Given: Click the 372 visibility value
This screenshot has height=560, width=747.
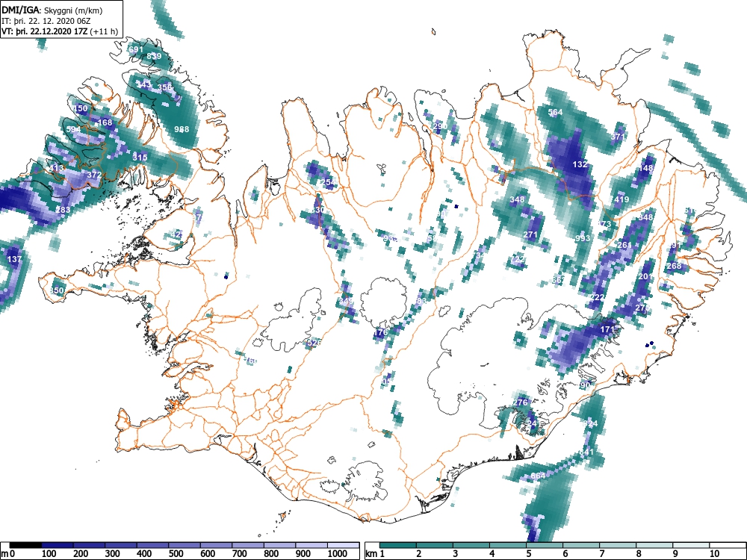Looking at the screenshot, I should (x=94, y=175).
